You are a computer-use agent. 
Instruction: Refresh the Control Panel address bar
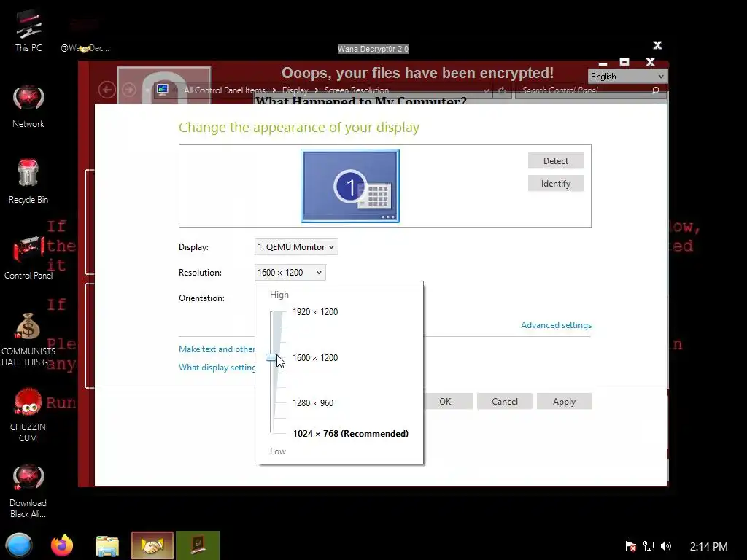click(x=502, y=90)
